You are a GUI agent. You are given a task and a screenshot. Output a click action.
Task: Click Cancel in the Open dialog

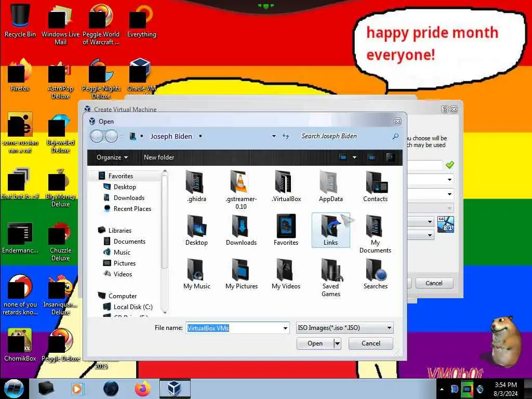coord(371,344)
